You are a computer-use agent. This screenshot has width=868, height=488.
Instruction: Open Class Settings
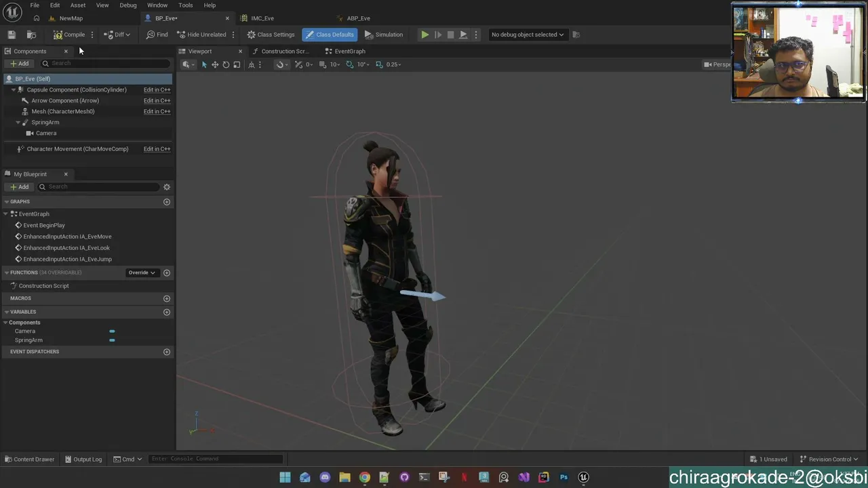[x=271, y=35]
